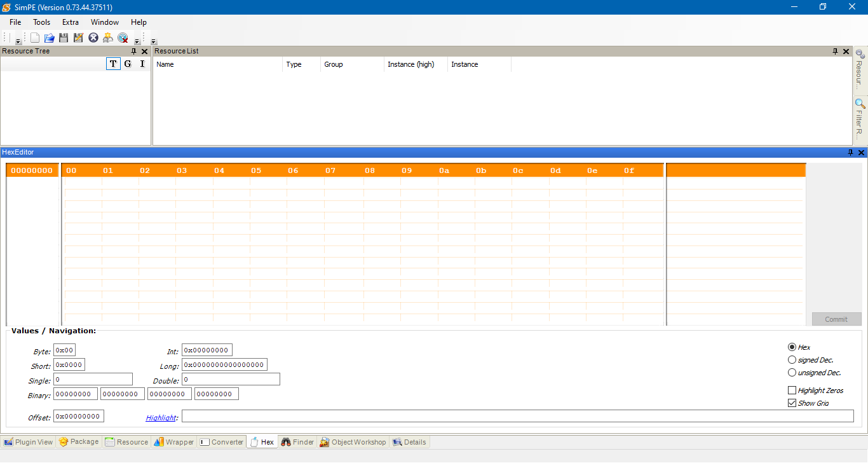Click the Highlight text input field
The height and width of the screenshot is (463, 868).
[x=518, y=416]
